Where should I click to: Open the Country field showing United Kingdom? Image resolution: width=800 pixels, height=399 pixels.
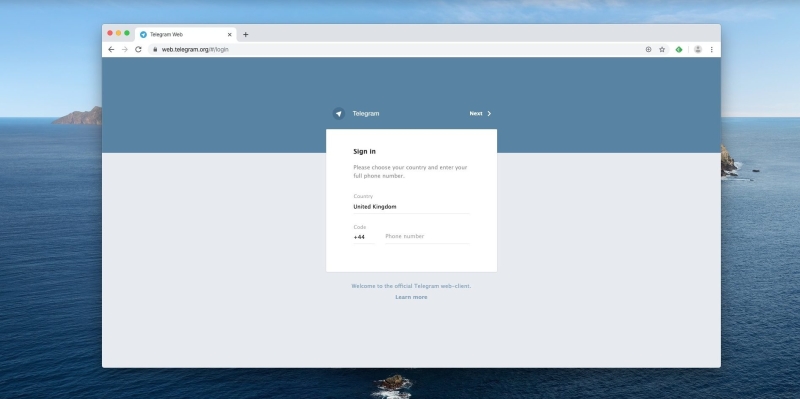(x=411, y=207)
